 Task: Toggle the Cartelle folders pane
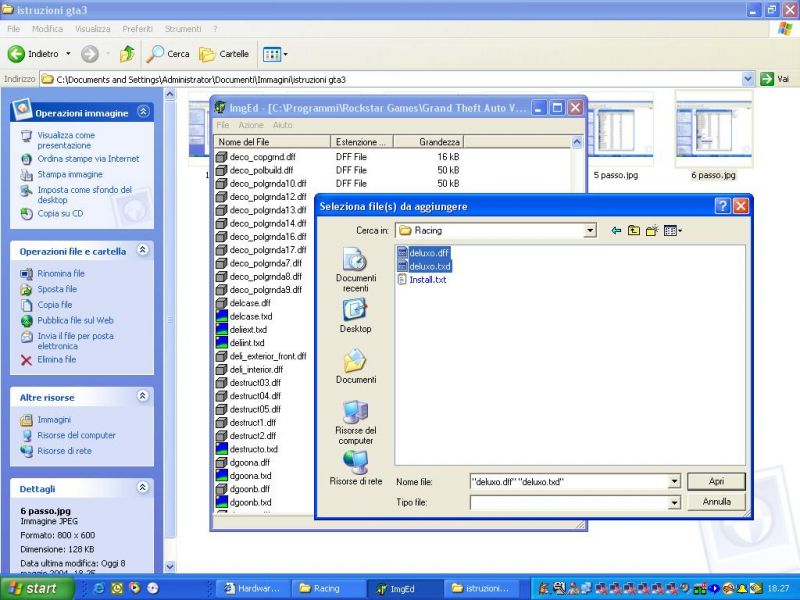coord(224,54)
